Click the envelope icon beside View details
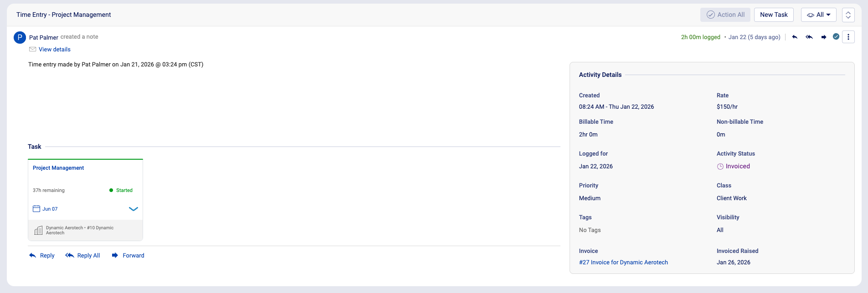This screenshot has height=293, width=868. 33,49
